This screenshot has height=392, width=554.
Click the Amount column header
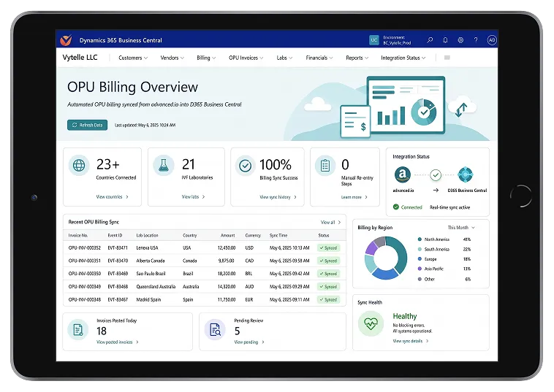click(x=228, y=235)
